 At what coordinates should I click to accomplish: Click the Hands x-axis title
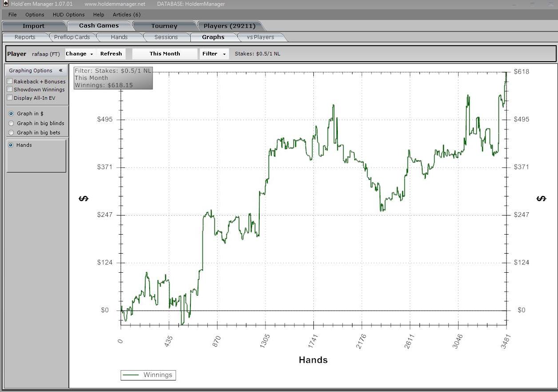coord(313,360)
